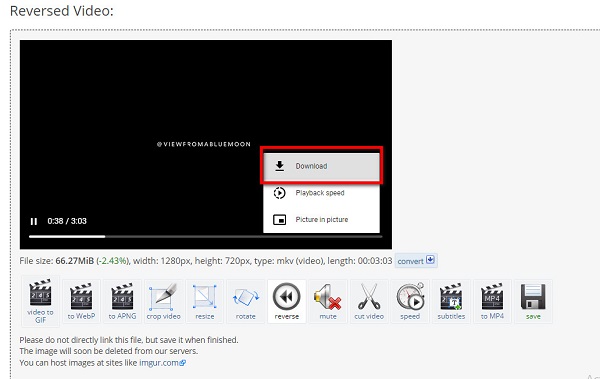
Task: Open the subtitles tool
Action: [451, 301]
